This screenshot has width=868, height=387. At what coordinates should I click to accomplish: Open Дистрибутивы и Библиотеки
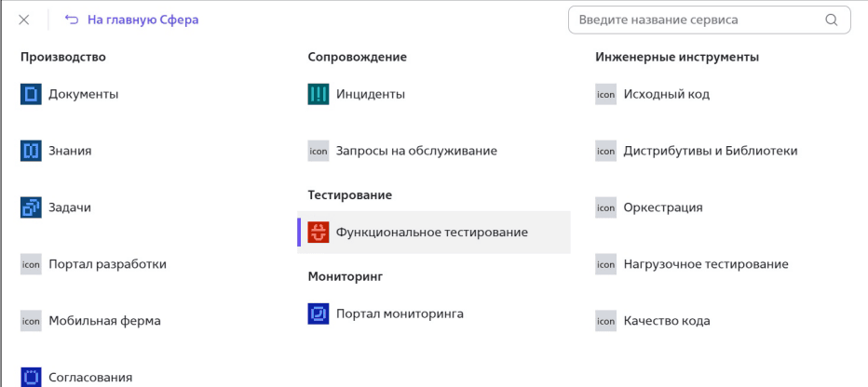[710, 151]
